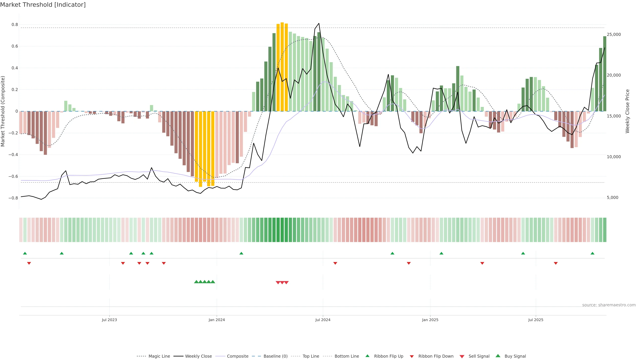The height and width of the screenshot is (362, 644).
Task: Click the Jan 2024 axis label
Action: click(217, 320)
